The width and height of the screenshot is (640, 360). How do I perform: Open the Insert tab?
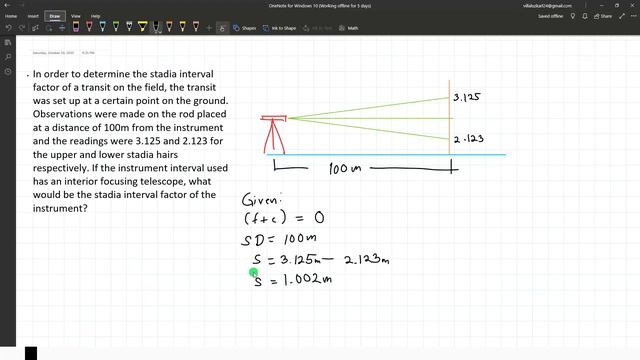pos(33,16)
